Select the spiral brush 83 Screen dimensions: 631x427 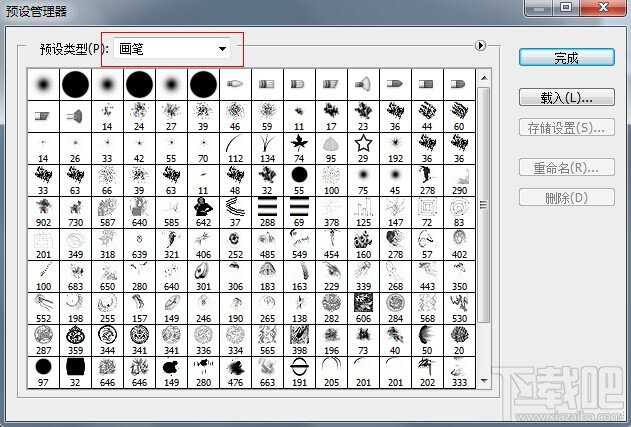[x=460, y=212]
